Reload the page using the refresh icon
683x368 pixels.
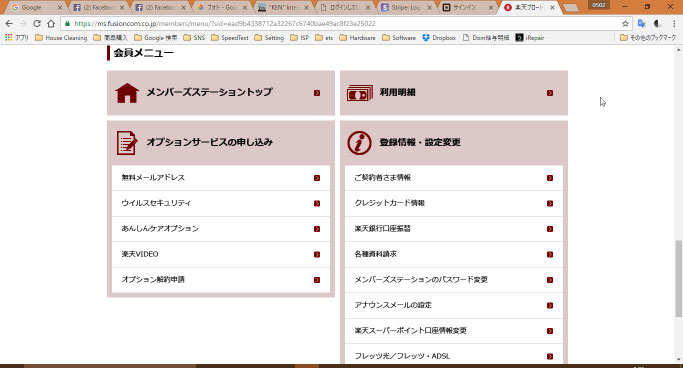(x=37, y=24)
